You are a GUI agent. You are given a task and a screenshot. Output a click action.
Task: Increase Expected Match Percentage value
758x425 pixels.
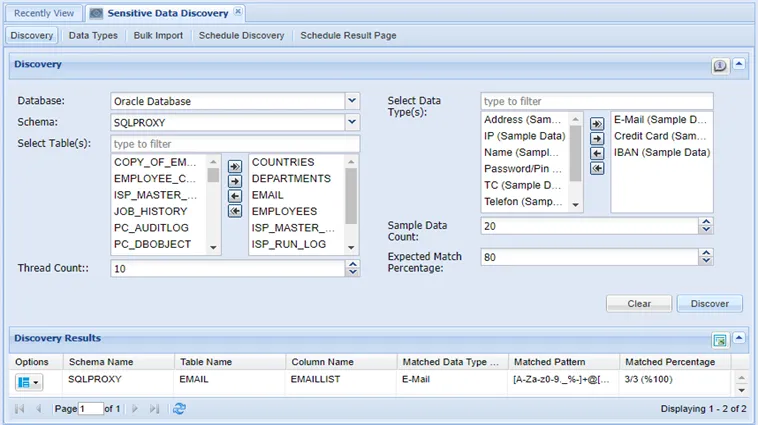pyautogui.click(x=706, y=253)
